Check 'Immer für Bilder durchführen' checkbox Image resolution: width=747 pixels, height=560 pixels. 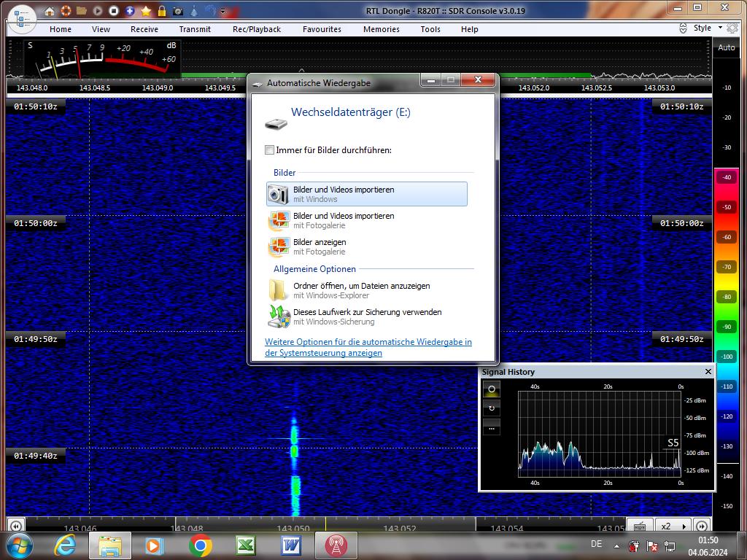click(x=270, y=150)
